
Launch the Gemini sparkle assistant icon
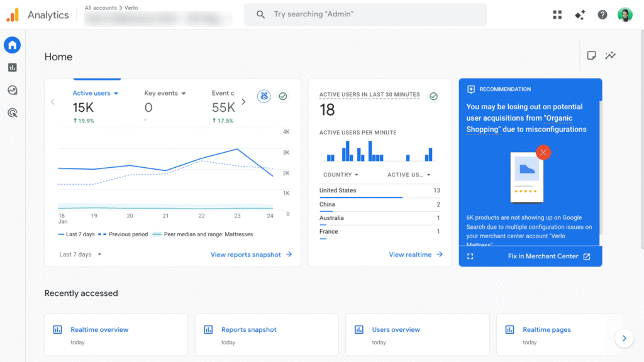click(x=580, y=14)
